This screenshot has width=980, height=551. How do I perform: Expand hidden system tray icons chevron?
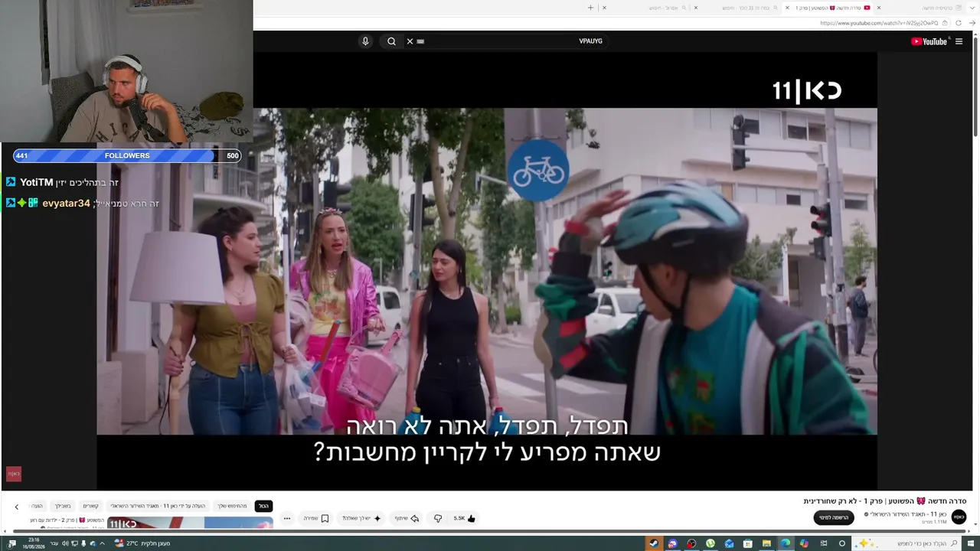point(103,543)
